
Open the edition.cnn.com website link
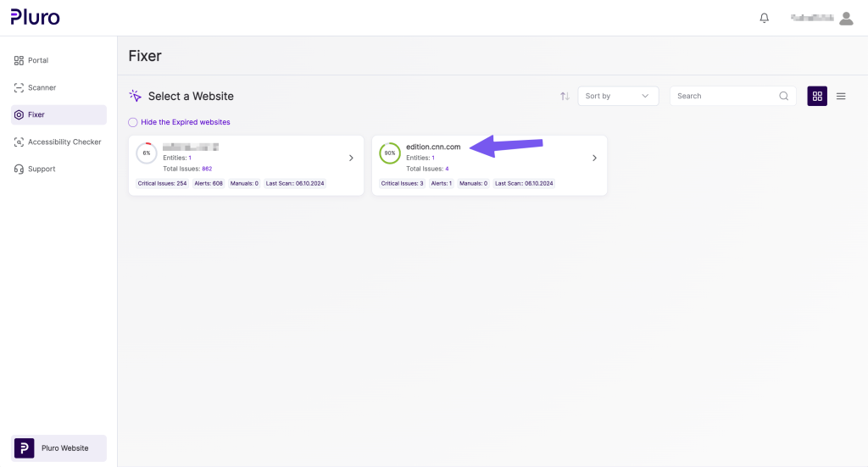pyautogui.click(x=433, y=147)
